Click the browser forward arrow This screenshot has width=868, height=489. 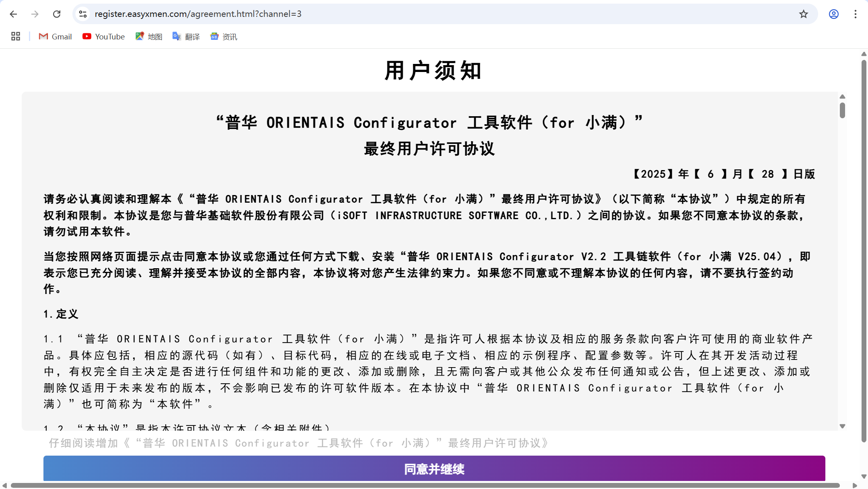35,14
